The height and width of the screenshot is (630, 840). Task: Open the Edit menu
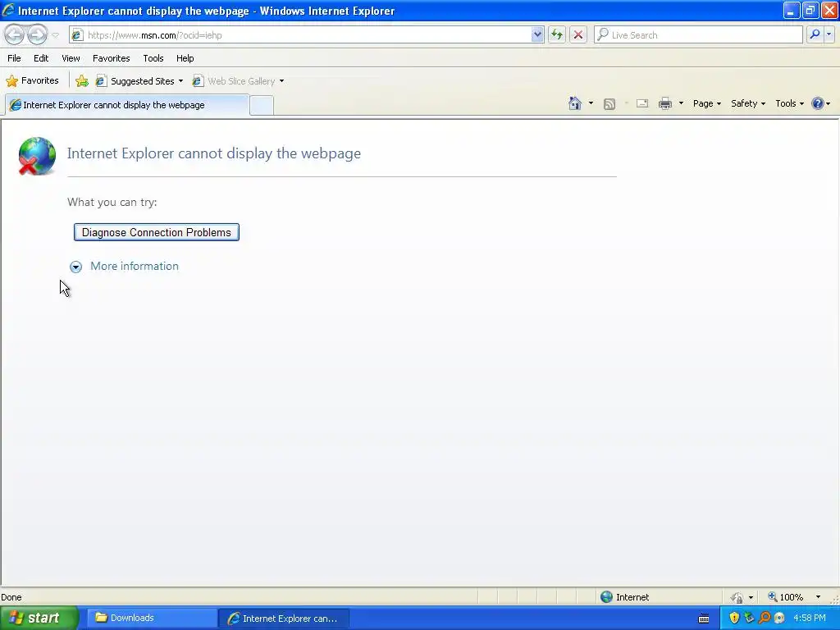tap(41, 58)
